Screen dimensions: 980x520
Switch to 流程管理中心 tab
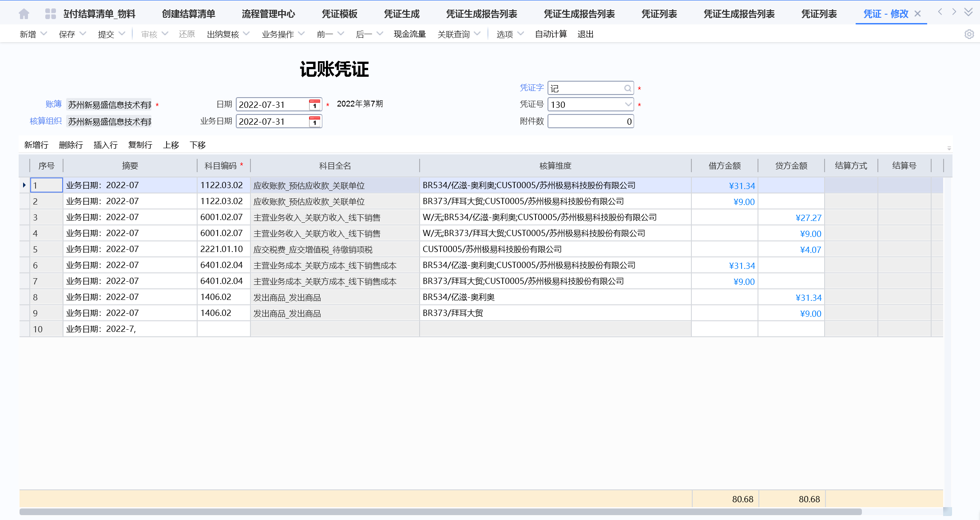coord(268,14)
